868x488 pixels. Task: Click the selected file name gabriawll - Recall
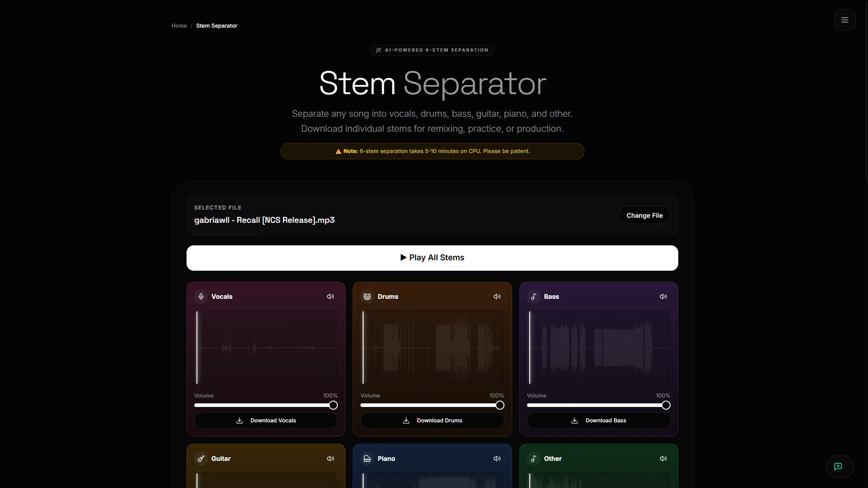point(264,220)
